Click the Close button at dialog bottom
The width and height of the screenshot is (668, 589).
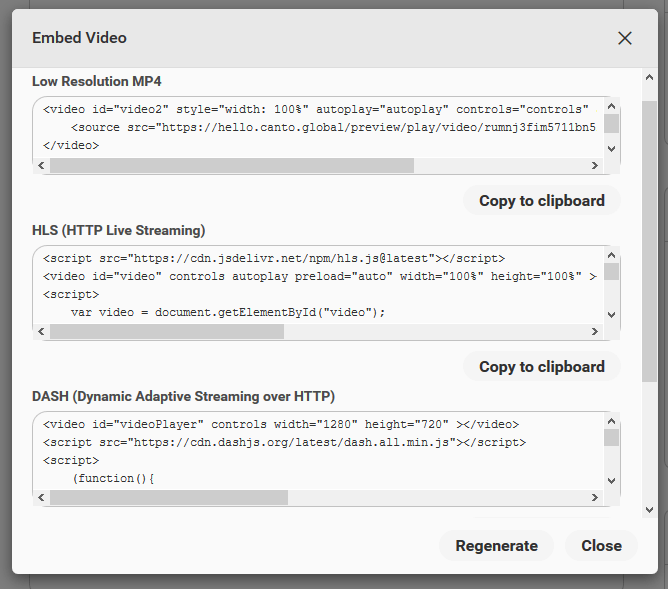(601, 546)
